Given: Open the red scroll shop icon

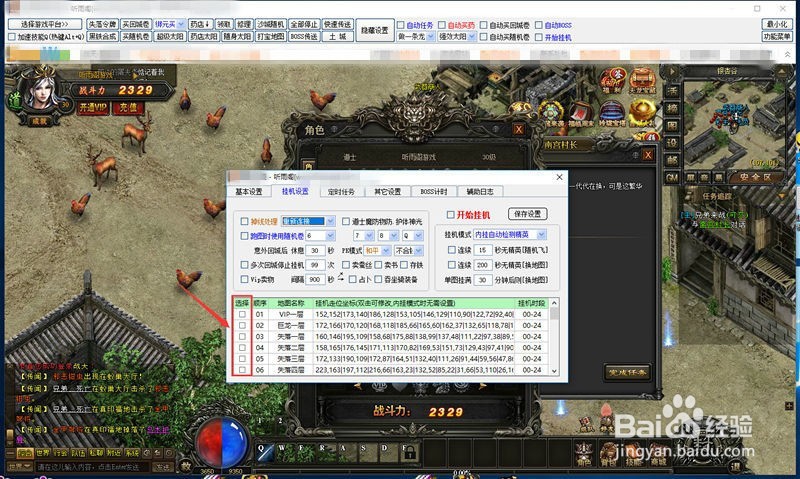Looking at the screenshot, I should 581,113.
